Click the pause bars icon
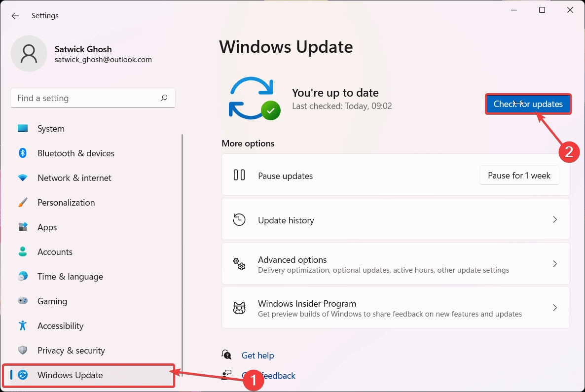Image resolution: width=585 pixels, height=392 pixels. click(239, 175)
